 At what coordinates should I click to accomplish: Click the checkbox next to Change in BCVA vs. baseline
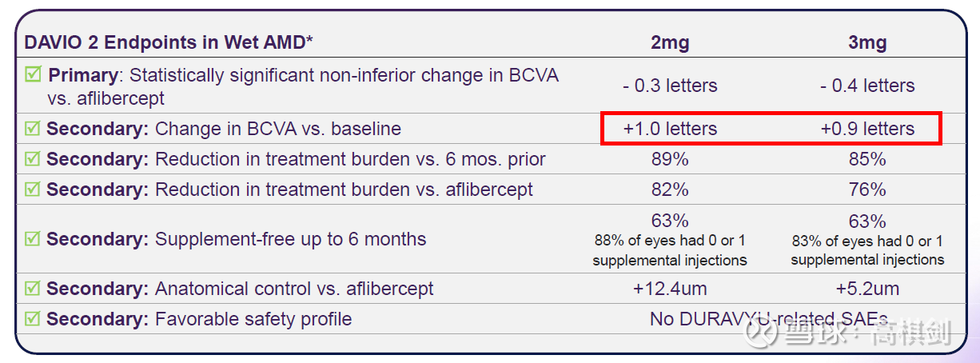point(33,129)
